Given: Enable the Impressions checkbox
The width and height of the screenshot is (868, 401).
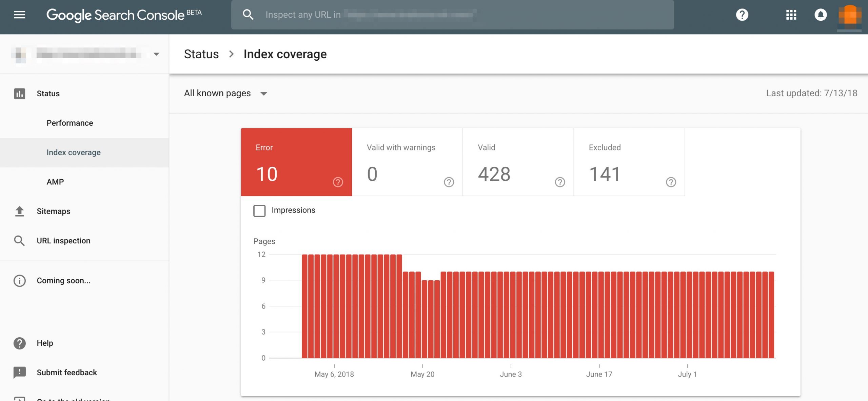Looking at the screenshot, I should (x=259, y=210).
